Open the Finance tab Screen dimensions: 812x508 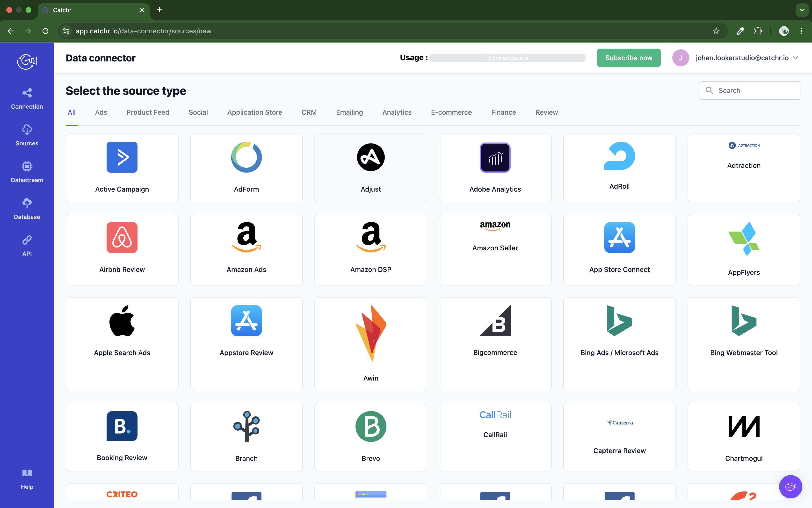pyautogui.click(x=503, y=112)
